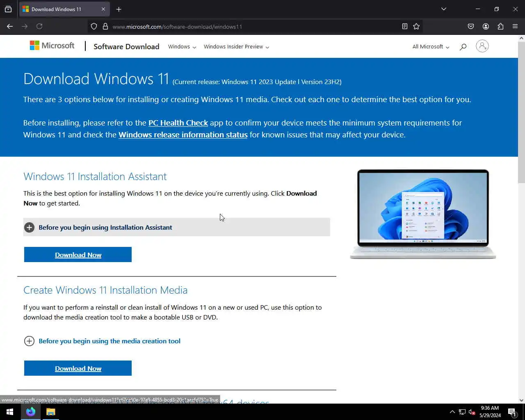The width and height of the screenshot is (525, 420).
Task: Expand Before you begin using Installation Assistant
Action: [177, 227]
